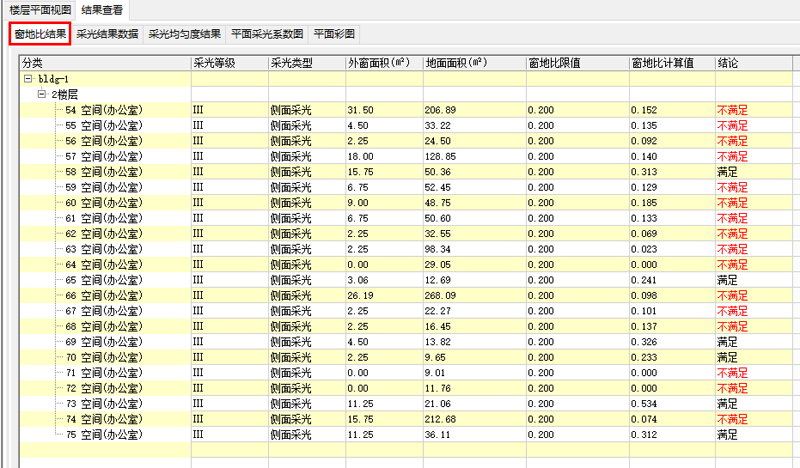Viewport: 800px width, 468px height.
Task: Click window area value 31.50
Action: coord(361,110)
